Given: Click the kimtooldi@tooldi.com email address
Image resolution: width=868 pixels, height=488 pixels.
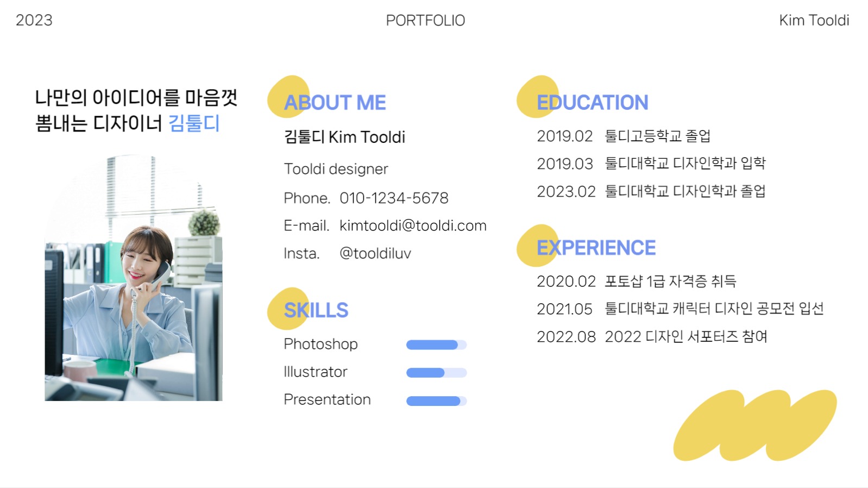Looking at the screenshot, I should click(413, 226).
